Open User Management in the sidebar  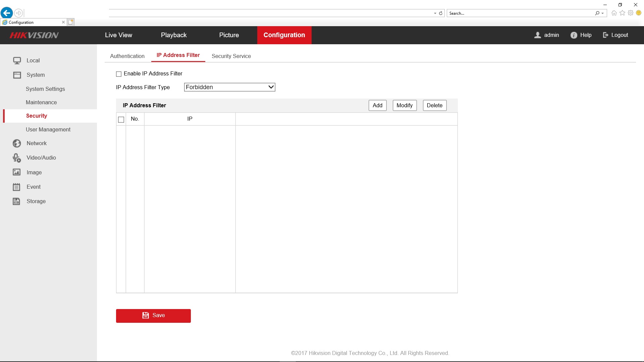[48, 130]
